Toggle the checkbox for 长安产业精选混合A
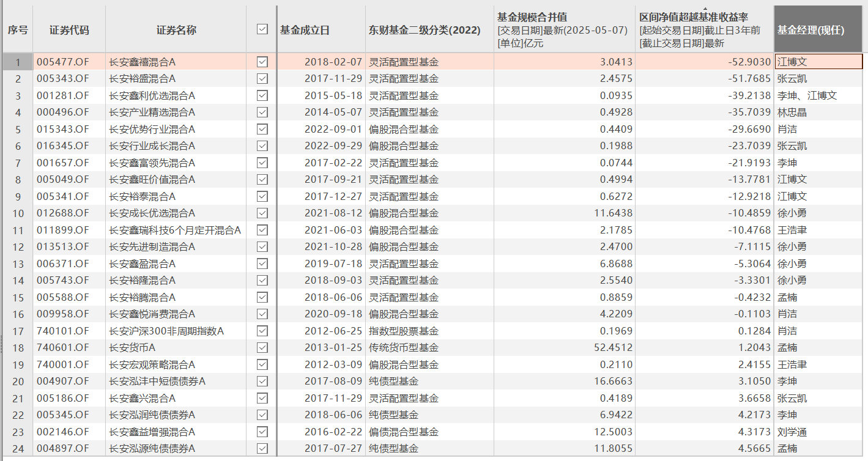 262,112
